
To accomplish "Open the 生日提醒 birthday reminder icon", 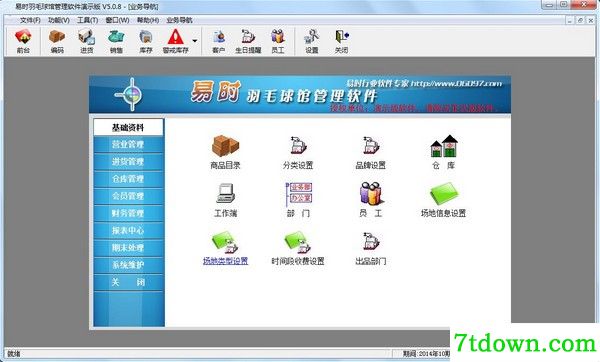I will click(248, 41).
